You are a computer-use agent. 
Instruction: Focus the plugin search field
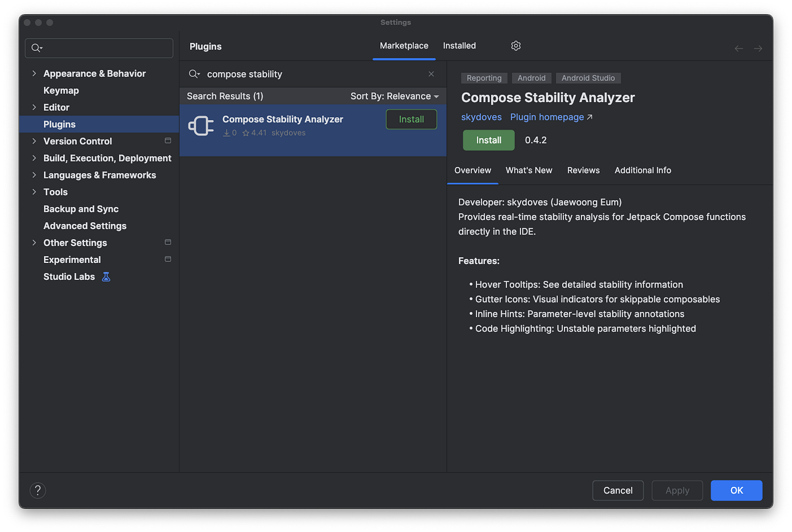314,74
